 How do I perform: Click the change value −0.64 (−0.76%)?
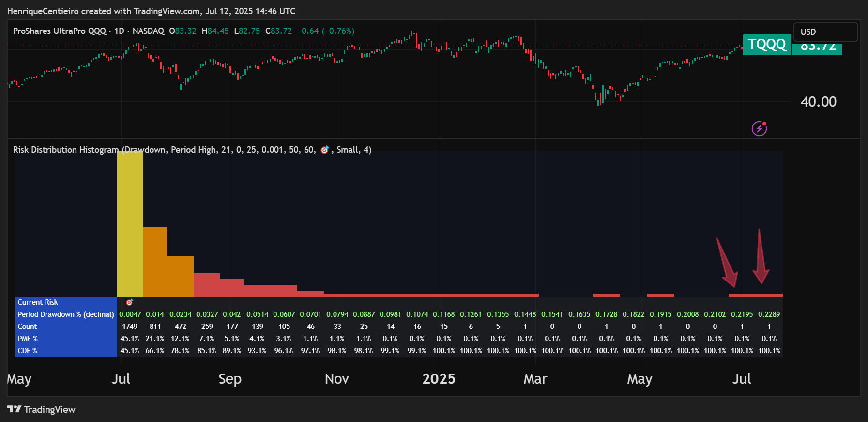pyautogui.click(x=326, y=31)
